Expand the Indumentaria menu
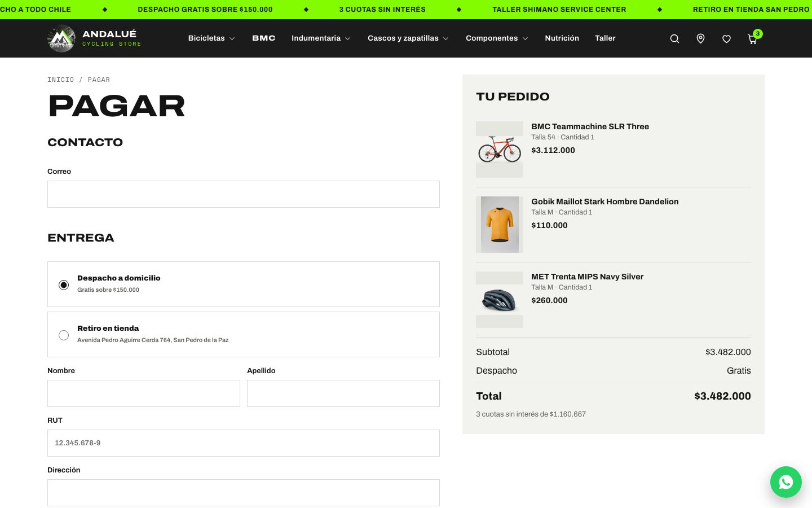 (x=321, y=38)
